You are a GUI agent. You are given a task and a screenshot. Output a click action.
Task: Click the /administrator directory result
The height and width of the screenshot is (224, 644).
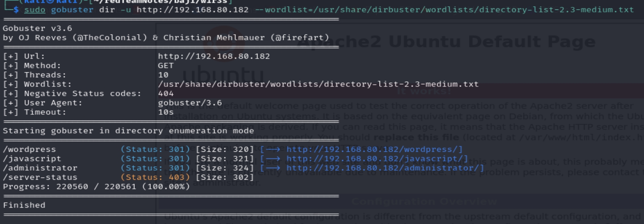coord(40,168)
